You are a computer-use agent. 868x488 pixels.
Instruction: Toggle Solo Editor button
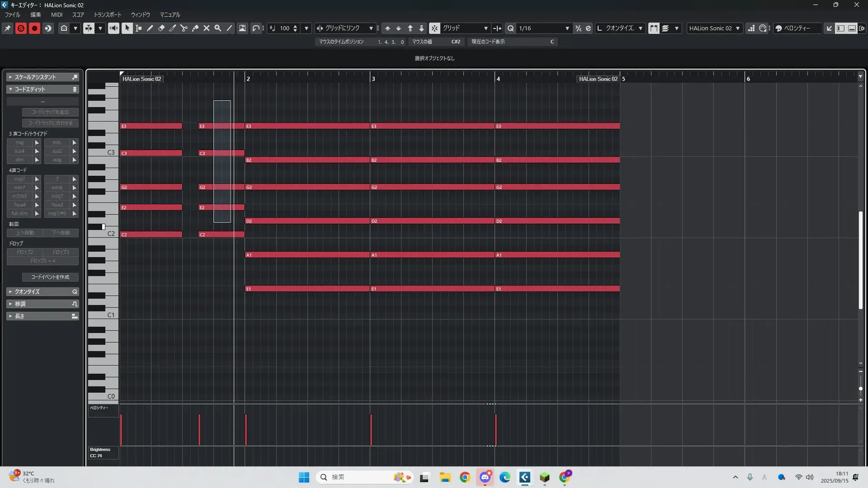(21, 28)
